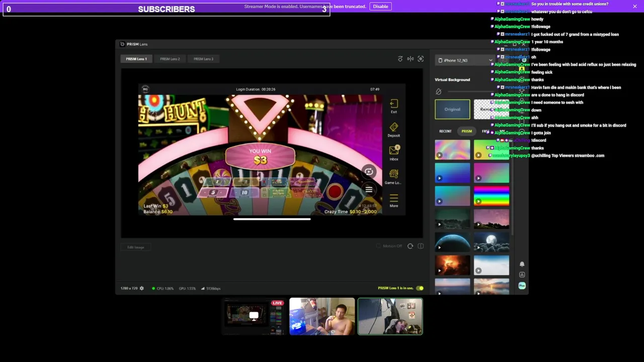Select the RECENT backgrounds tab
Viewport: 644px width, 362px height.
445,131
